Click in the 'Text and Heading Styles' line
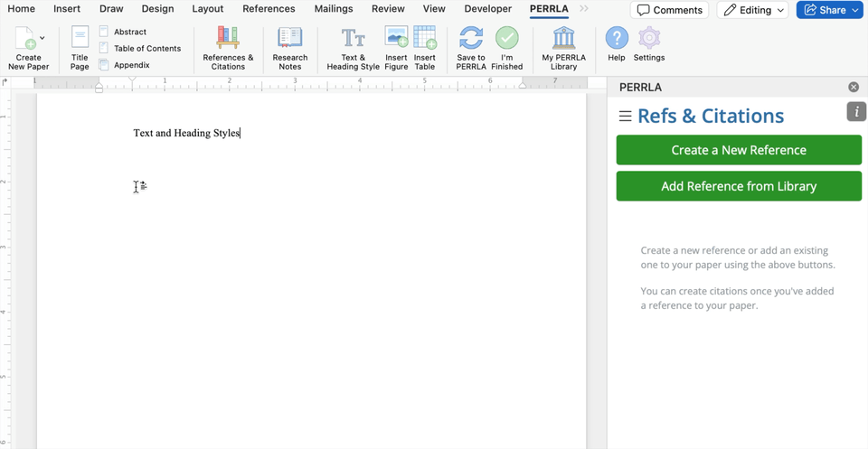868x449 pixels. [x=186, y=134]
